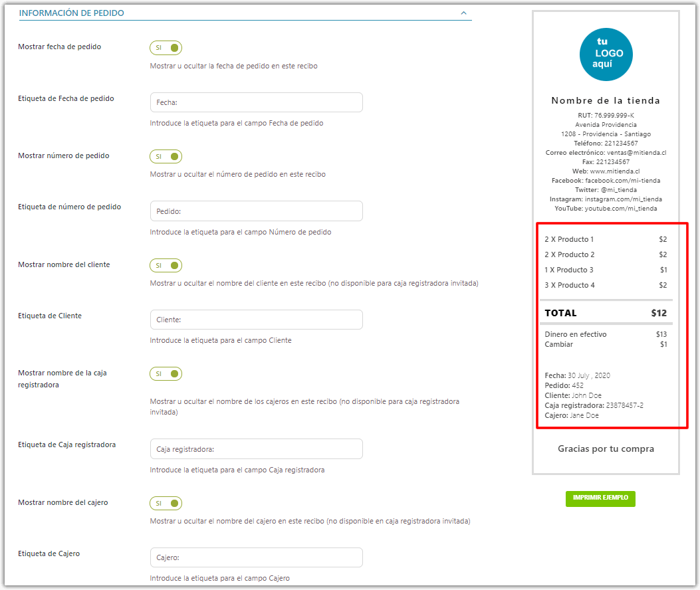Toggle Mostrar número de pedido switch
Screen dimensions: 700x590
pyautogui.click(x=166, y=157)
